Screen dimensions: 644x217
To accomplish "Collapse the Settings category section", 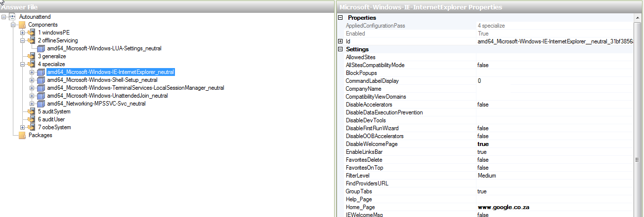I will [x=340, y=49].
